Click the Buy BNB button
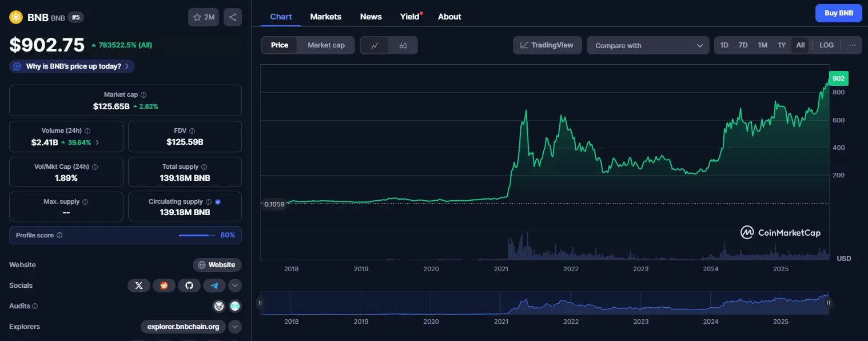 (x=839, y=13)
